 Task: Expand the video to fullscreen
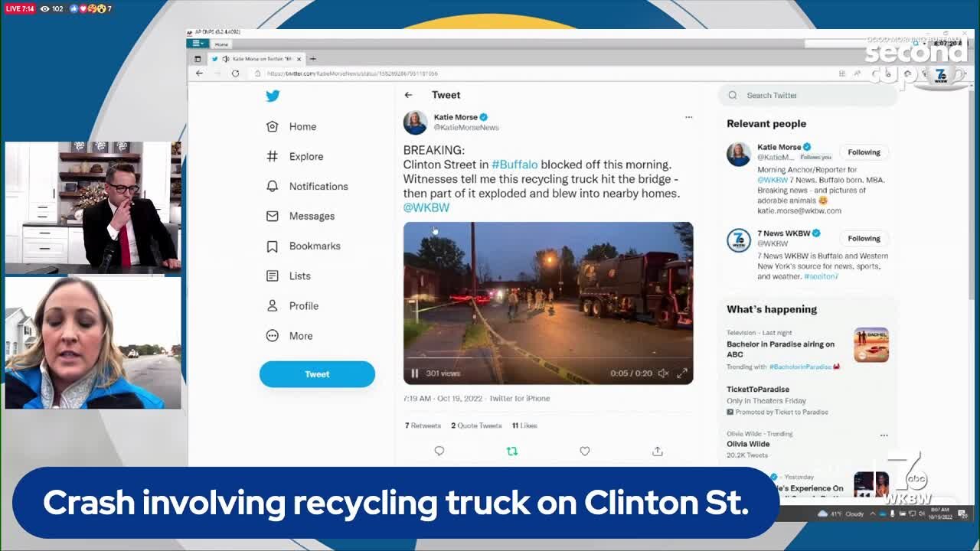682,373
